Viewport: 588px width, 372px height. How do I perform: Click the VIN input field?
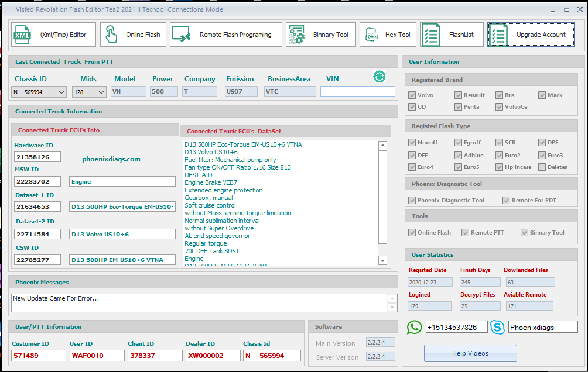[x=357, y=91]
